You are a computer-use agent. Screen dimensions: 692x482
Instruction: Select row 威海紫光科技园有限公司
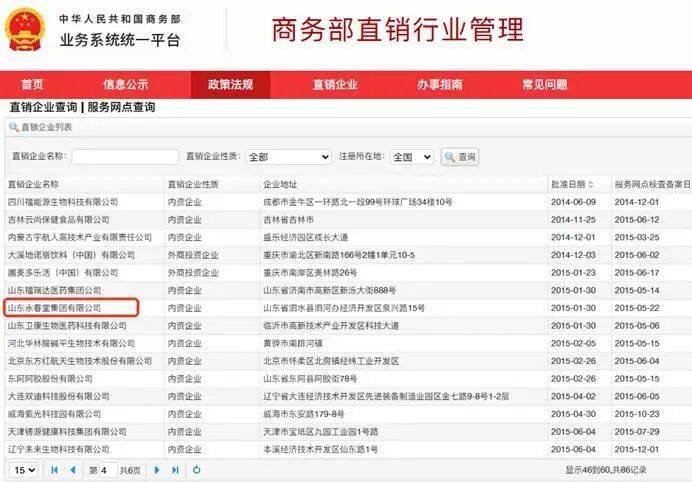tap(348, 414)
